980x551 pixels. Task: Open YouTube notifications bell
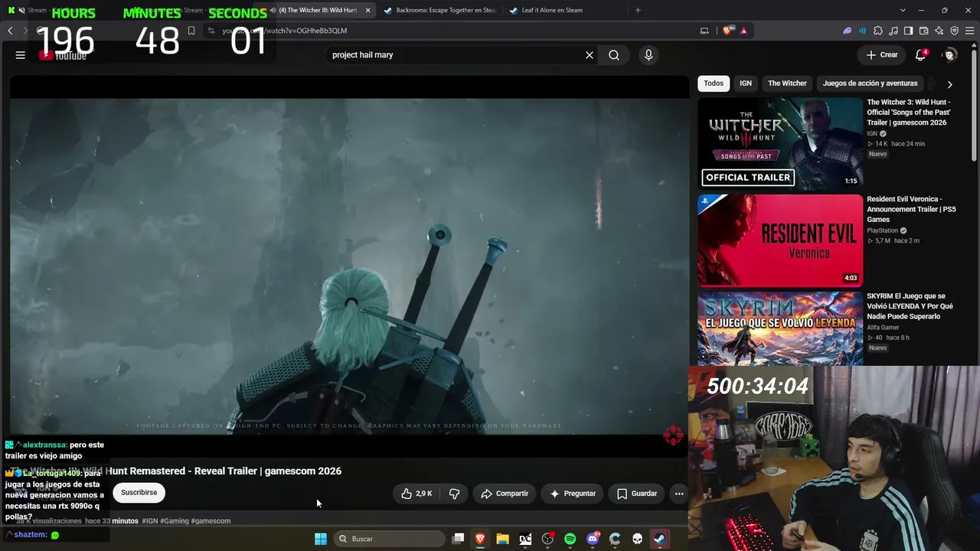921,55
